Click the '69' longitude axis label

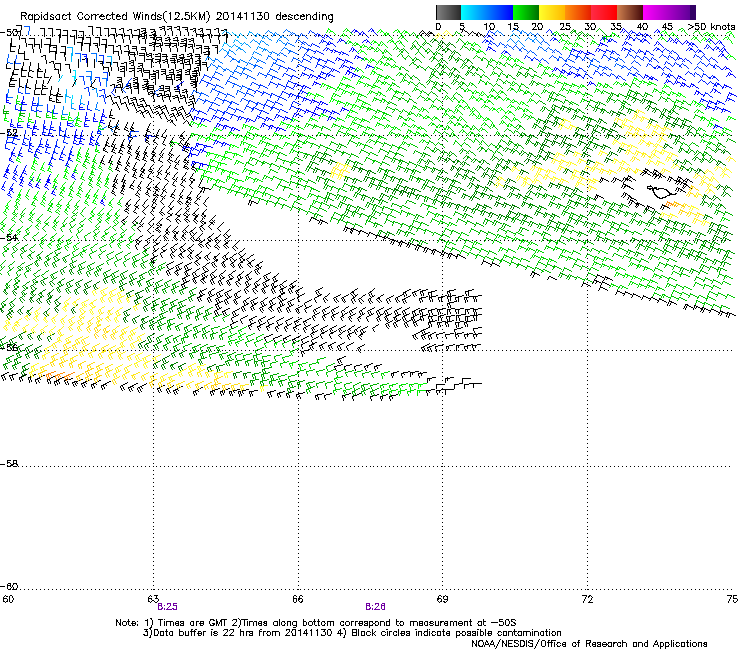pyautogui.click(x=442, y=599)
